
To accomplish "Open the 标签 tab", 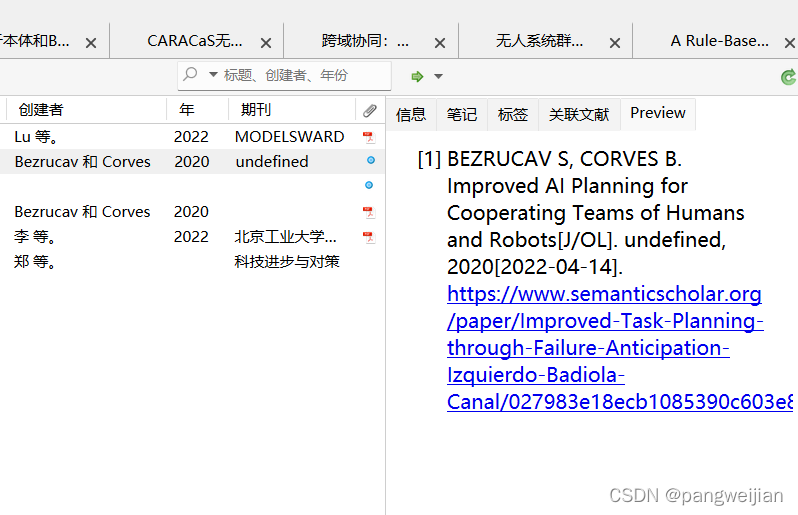I will point(512,115).
